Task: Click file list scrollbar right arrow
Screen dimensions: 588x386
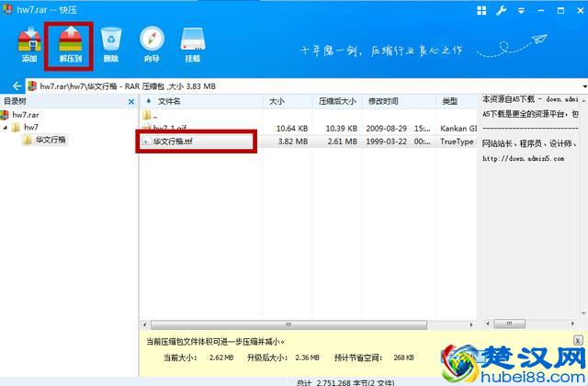Action: (471, 324)
